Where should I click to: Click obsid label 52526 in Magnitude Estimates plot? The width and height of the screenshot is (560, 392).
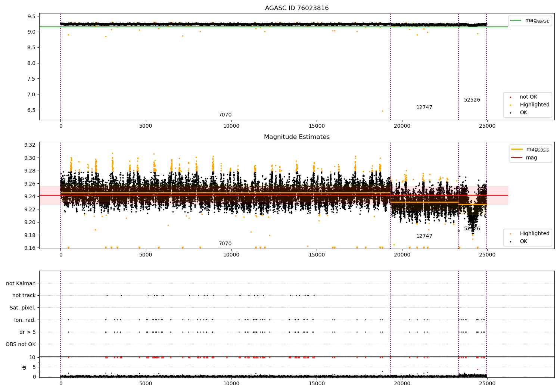click(472, 229)
